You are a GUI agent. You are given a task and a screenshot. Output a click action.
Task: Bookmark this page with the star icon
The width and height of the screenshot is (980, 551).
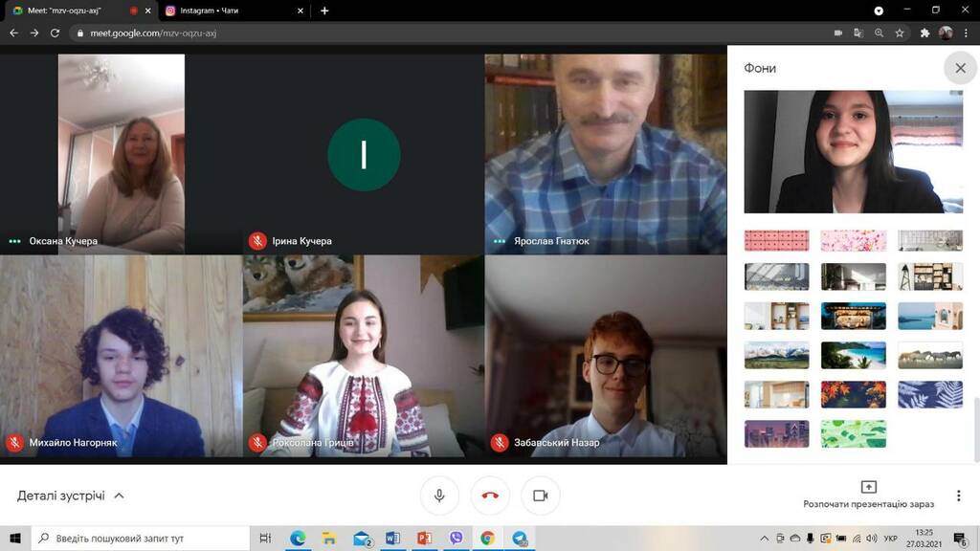point(900,33)
